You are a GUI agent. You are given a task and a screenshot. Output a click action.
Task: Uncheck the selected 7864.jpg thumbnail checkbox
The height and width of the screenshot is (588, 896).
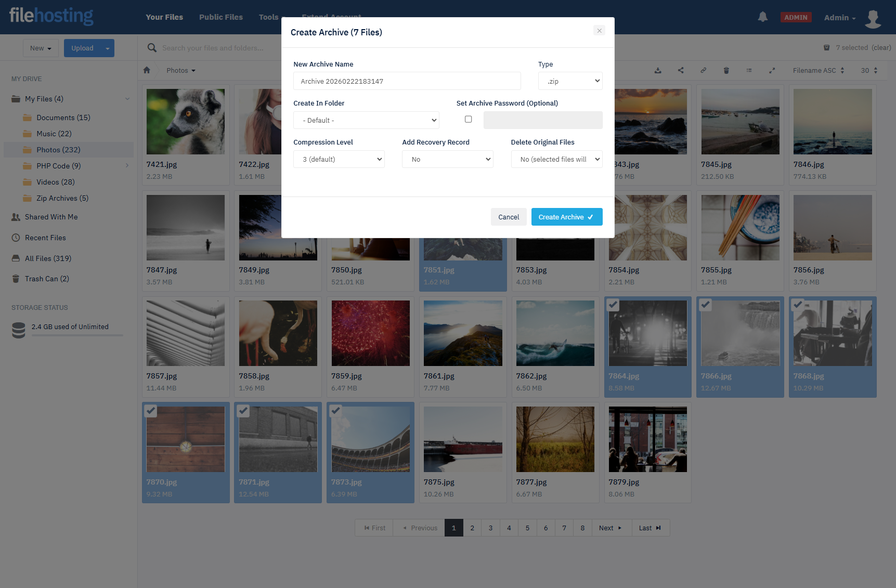point(613,305)
